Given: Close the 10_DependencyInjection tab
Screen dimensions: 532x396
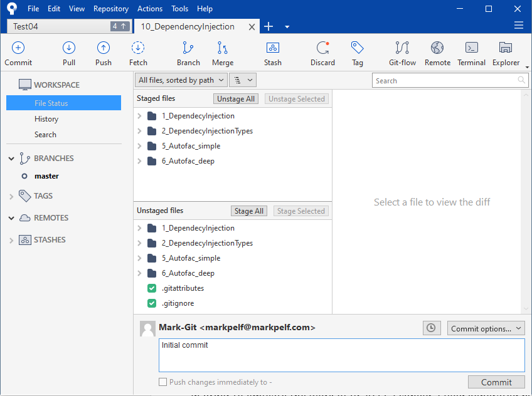Looking at the screenshot, I should pyautogui.click(x=252, y=27).
